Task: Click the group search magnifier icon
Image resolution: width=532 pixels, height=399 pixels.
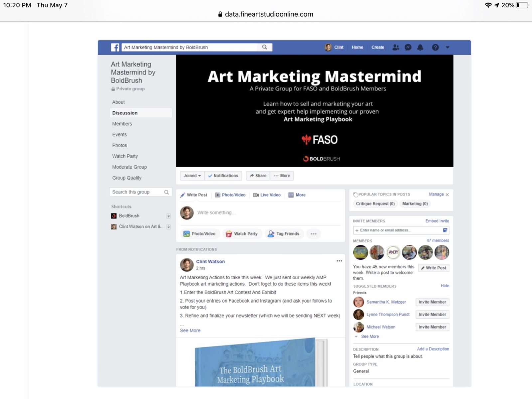Action: coord(167,192)
